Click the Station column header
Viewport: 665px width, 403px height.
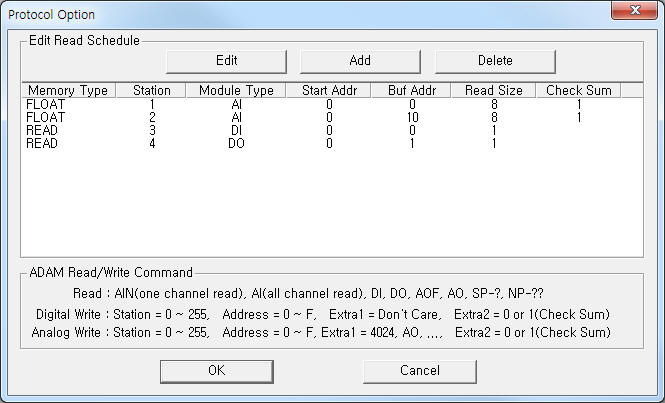pyautogui.click(x=151, y=90)
